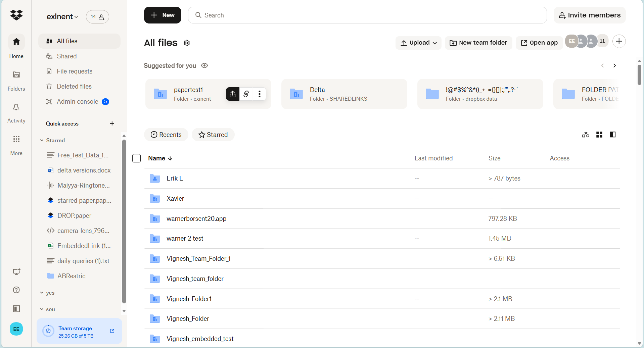Screen dimensions: 644x348
Task: Open the Upload dropdown
Action: click(x=418, y=43)
